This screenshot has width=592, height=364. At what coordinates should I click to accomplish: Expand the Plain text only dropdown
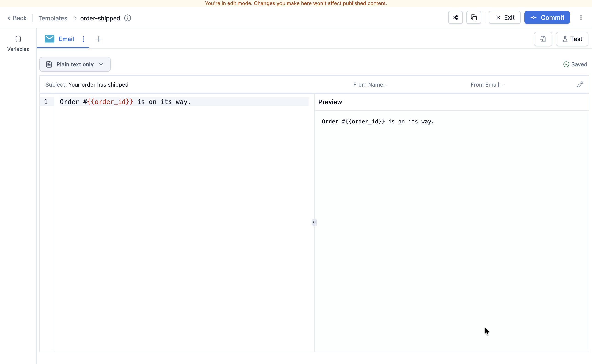click(x=75, y=64)
